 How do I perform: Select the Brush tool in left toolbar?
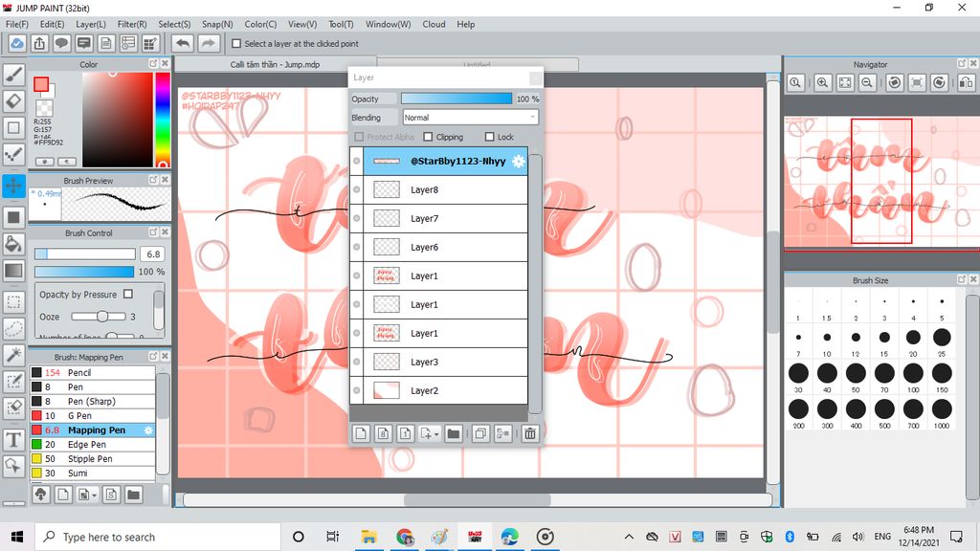coord(13,75)
